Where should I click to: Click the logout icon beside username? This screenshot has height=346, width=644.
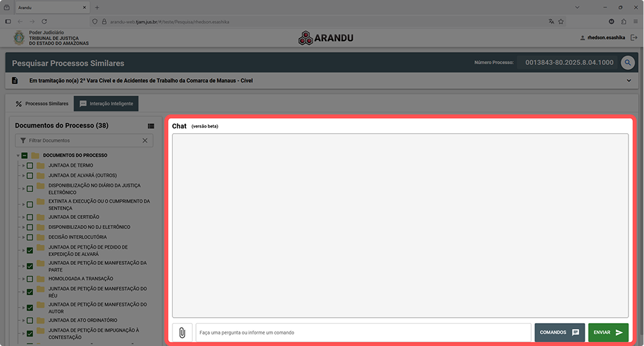(633, 39)
